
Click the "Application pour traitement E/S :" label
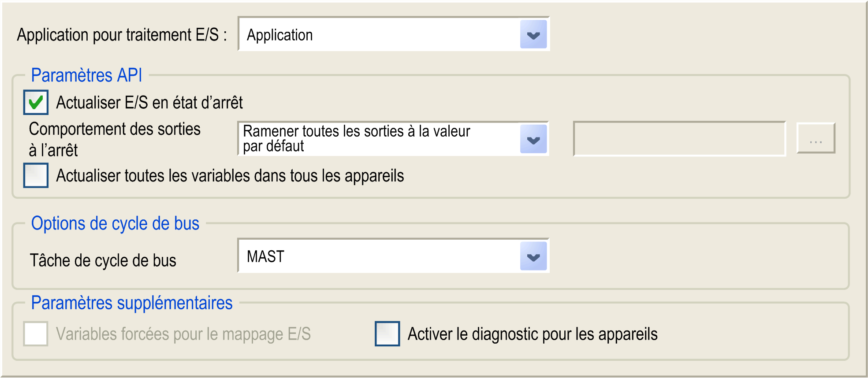[122, 35]
